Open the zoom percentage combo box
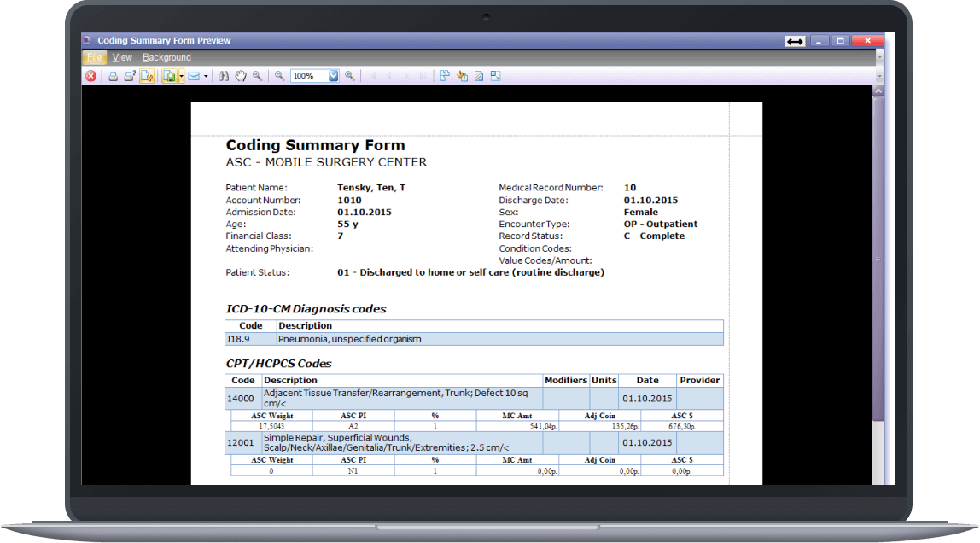 point(333,75)
